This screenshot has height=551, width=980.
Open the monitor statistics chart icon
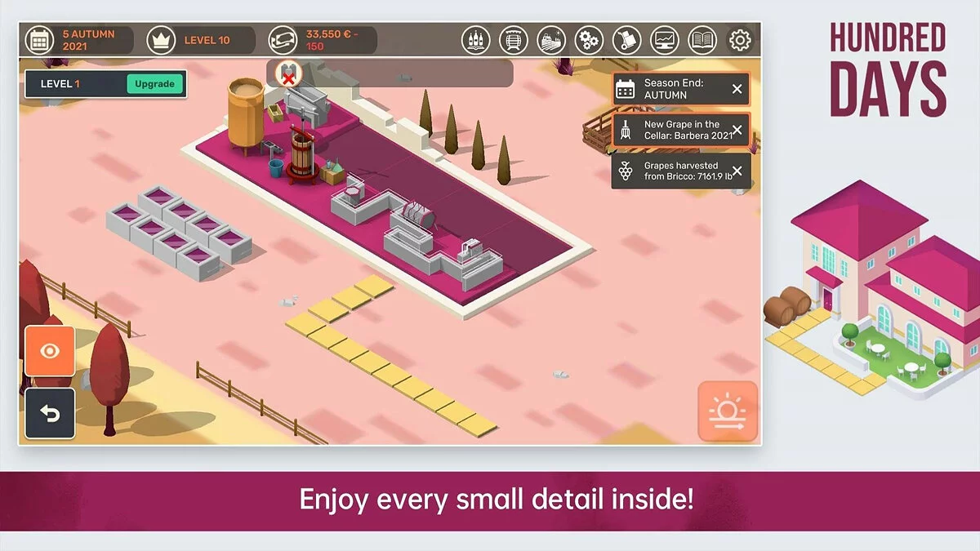pyautogui.click(x=664, y=39)
